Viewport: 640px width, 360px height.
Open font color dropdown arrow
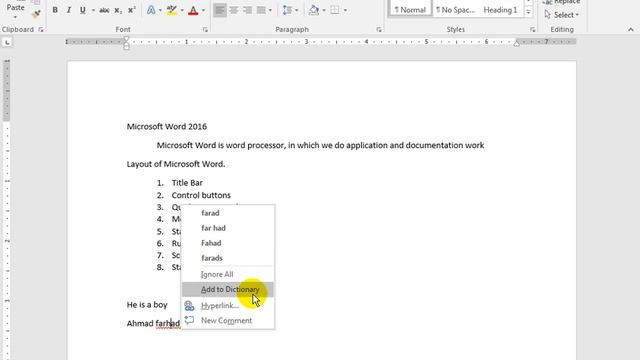coord(203,10)
